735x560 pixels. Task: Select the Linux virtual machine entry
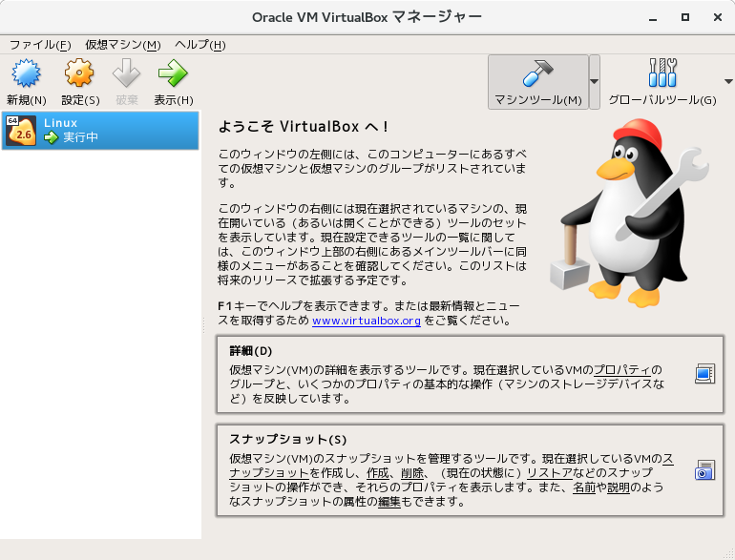tap(100, 131)
